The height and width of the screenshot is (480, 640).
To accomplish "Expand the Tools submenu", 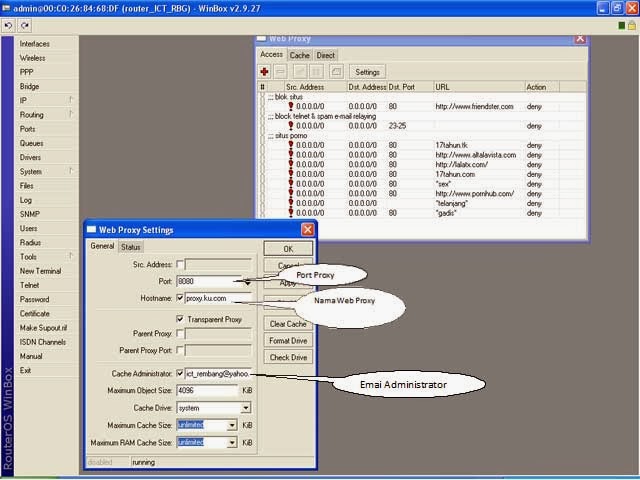I will point(71,256).
